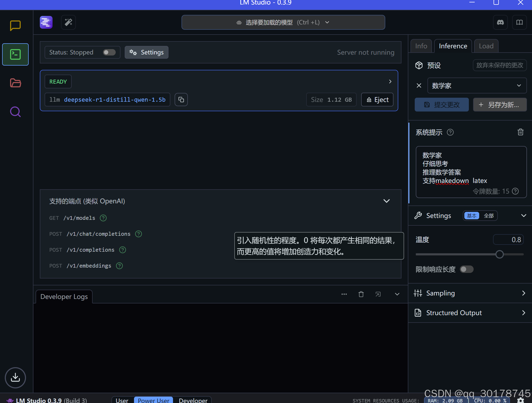
Task: Open the model selection dropdown
Action: coord(283,22)
